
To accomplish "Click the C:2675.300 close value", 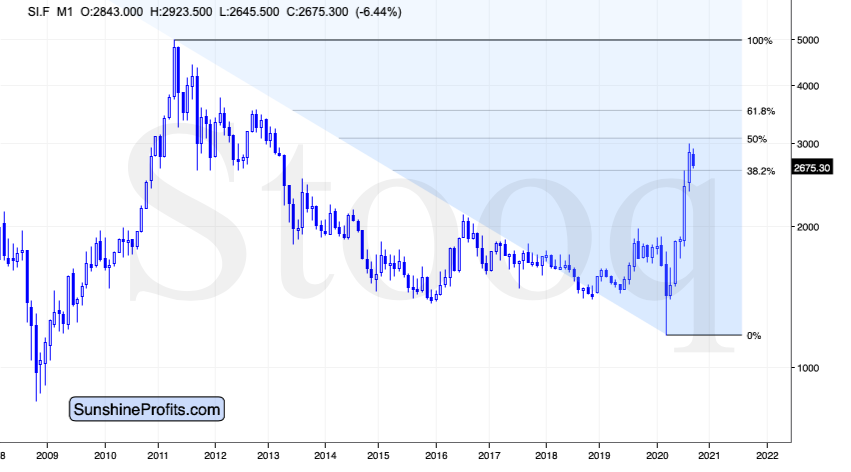I will pyautogui.click(x=317, y=12).
